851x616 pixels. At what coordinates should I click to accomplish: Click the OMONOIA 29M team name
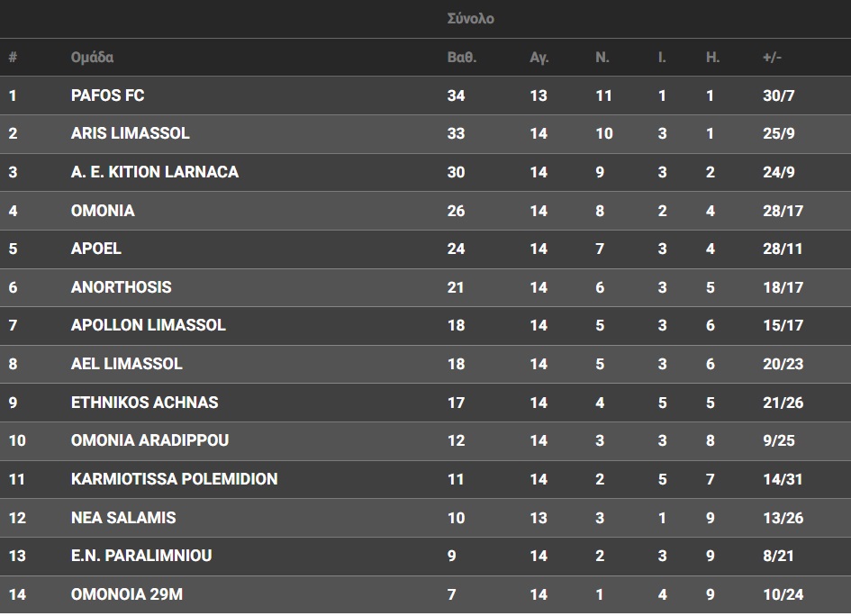tap(126, 594)
